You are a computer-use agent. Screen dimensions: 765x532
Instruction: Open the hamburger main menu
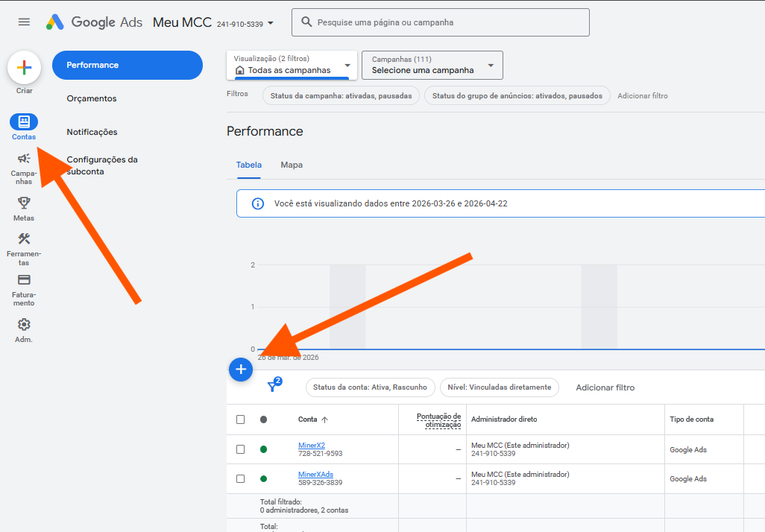(x=24, y=22)
